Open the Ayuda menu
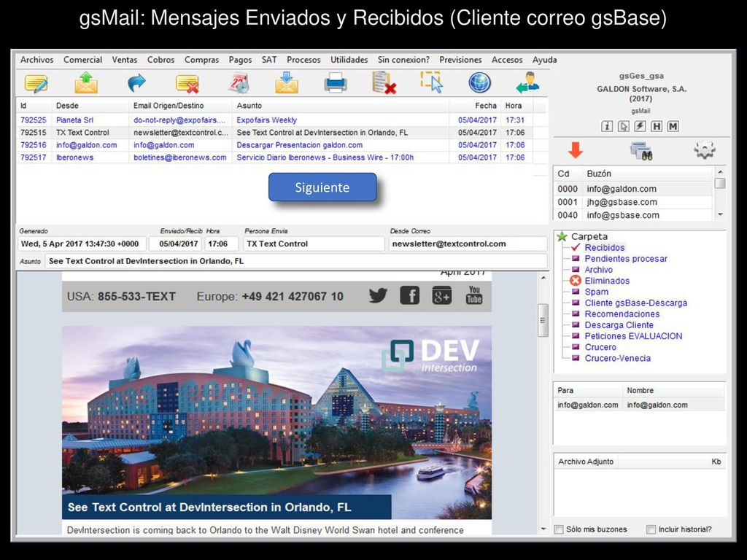 click(x=544, y=60)
